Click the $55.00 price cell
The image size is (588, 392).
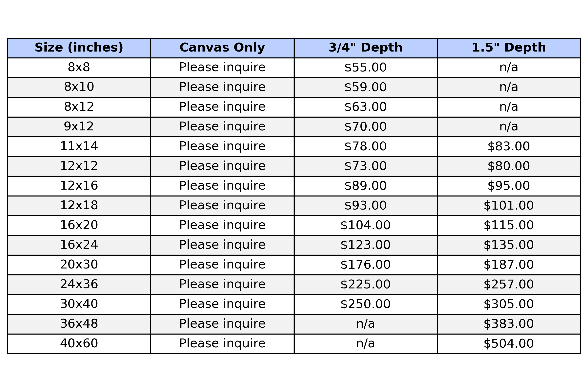366,68
